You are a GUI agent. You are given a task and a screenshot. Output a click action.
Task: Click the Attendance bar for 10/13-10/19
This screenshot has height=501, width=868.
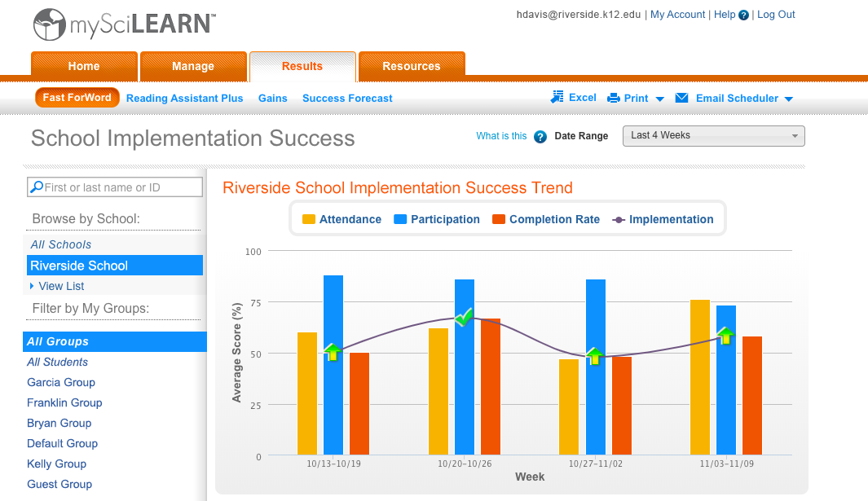(x=307, y=393)
